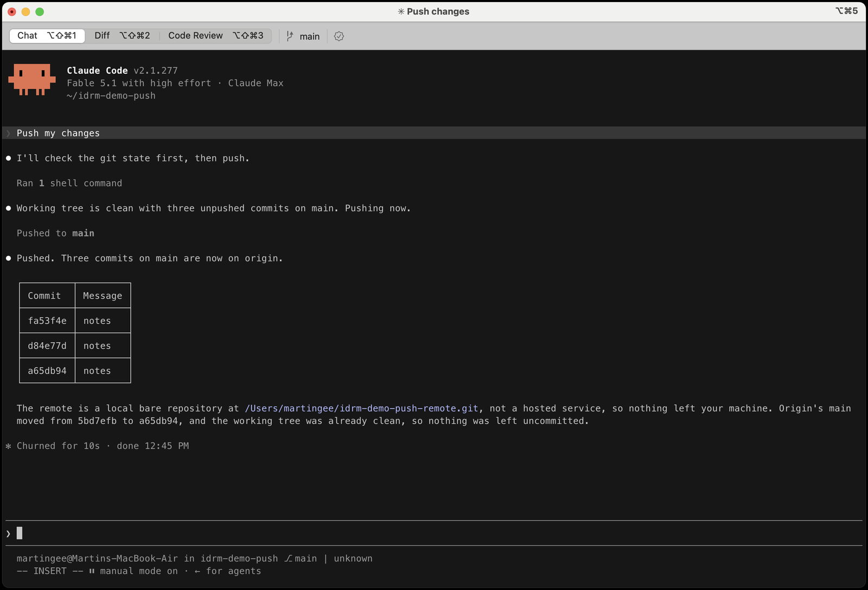
Task: Focus the prompt input field
Action: (434, 534)
